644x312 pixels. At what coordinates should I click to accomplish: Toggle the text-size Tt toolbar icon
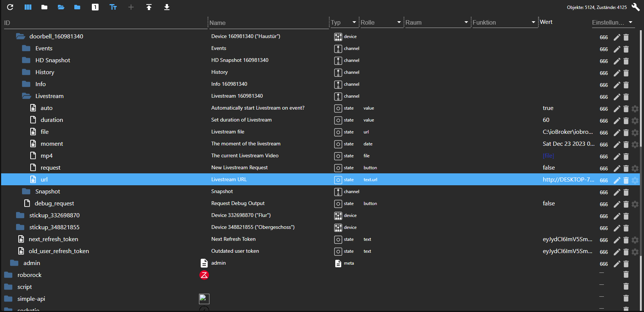point(113,7)
